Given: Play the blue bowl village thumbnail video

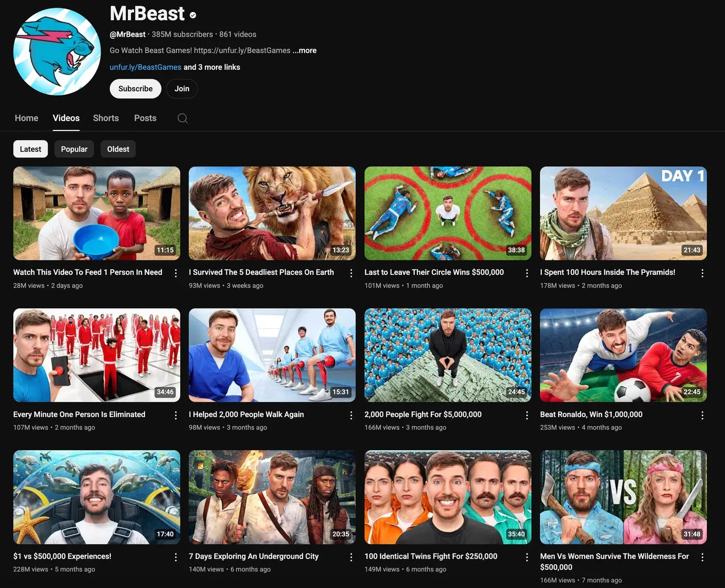Looking at the screenshot, I should click(97, 213).
